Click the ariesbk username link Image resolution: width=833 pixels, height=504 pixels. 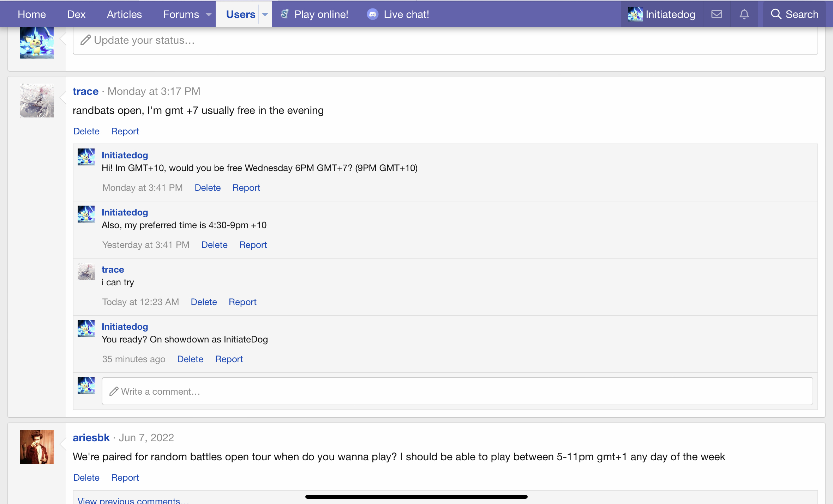[91, 438]
